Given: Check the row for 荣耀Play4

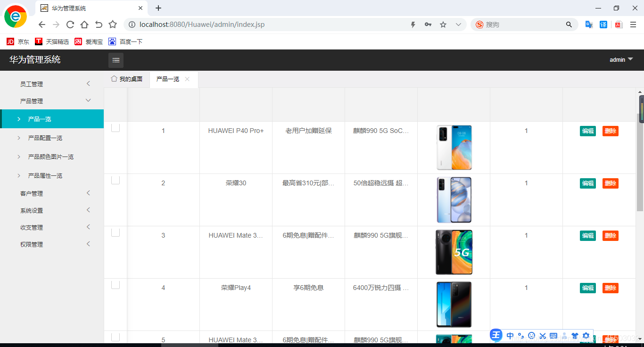Looking at the screenshot, I should point(116,285).
